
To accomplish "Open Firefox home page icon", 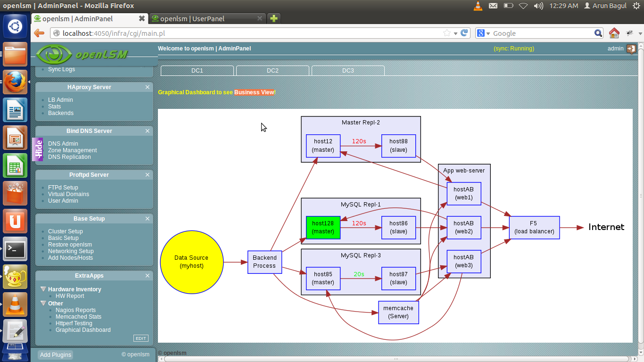I will tap(614, 33).
